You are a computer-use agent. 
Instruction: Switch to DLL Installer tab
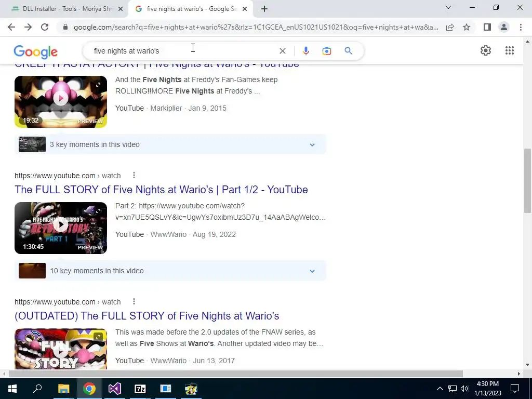[64, 9]
